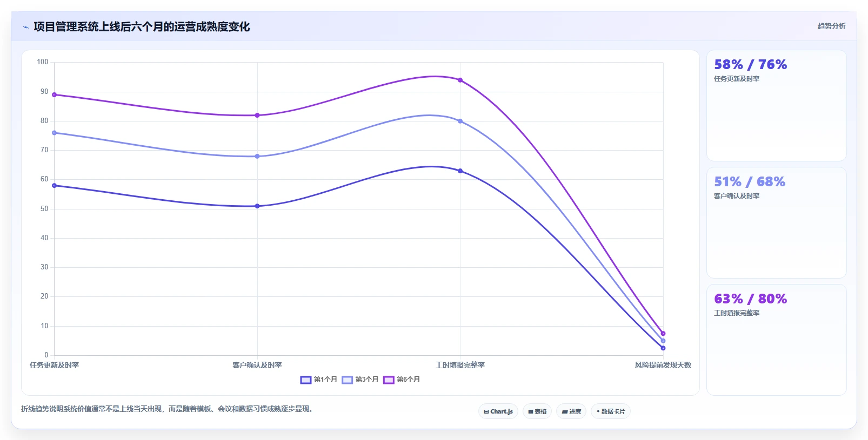Click the 数据卡片 chip
The width and height of the screenshot is (868, 440).
[x=611, y=411]
